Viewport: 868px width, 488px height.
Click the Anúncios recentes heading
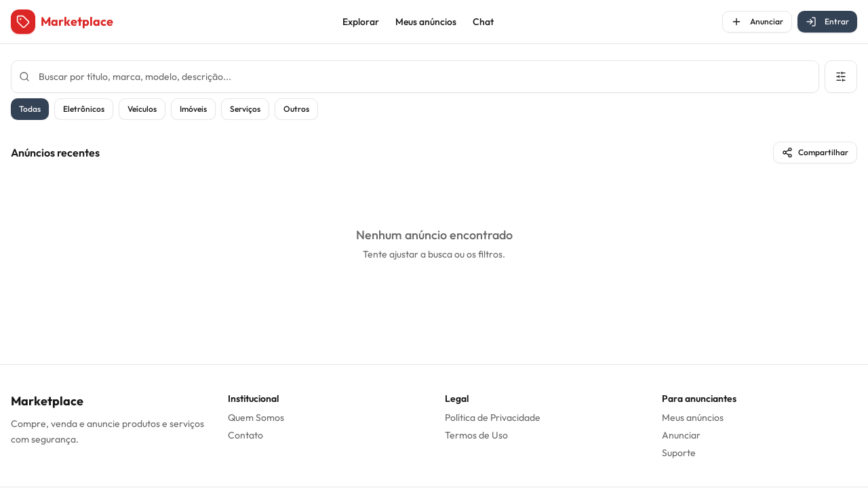tap(55, 152)
